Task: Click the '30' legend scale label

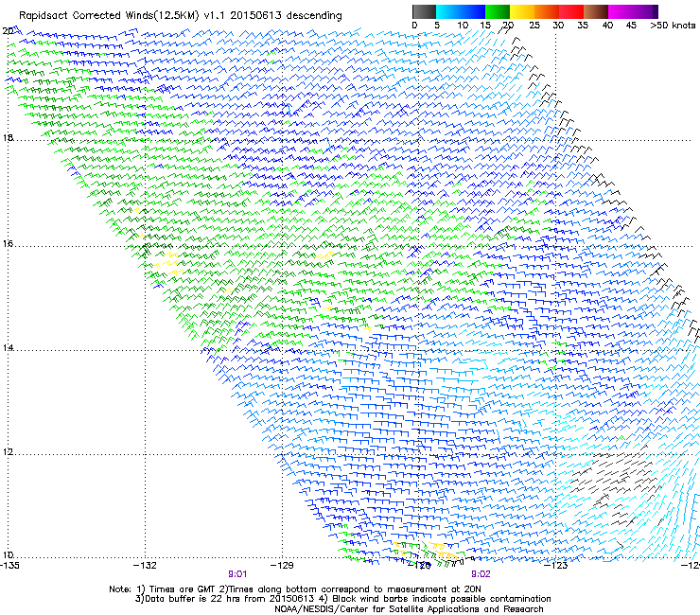Action: pyautogui.click(x=558, y=26)
